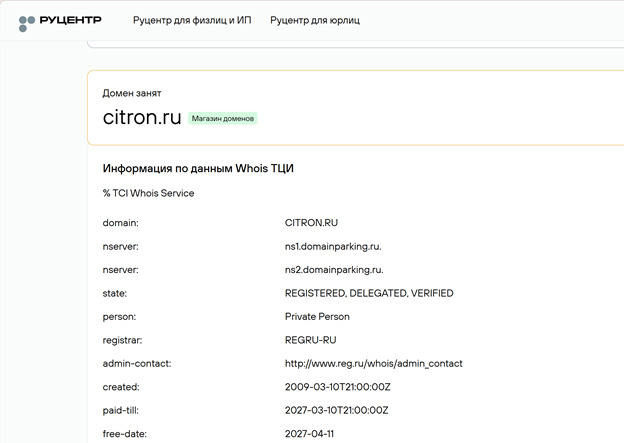Click the Домен занят label
The image size is (624, 443).
(x=132, y=93)
